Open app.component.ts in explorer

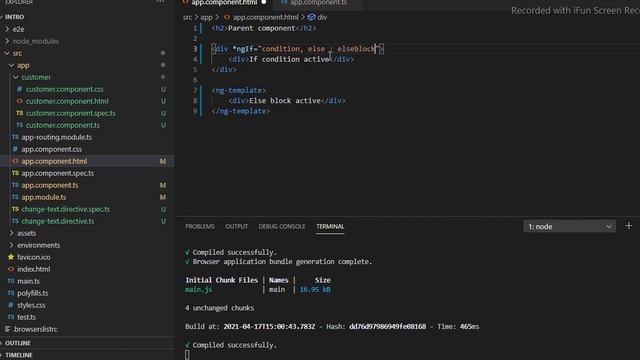tap(50, 185)
